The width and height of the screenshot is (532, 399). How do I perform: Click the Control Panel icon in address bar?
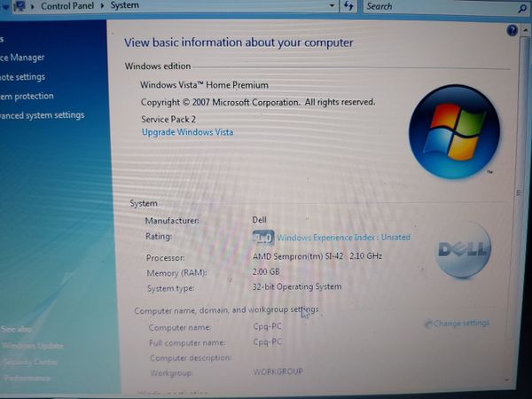pos(19,6)
